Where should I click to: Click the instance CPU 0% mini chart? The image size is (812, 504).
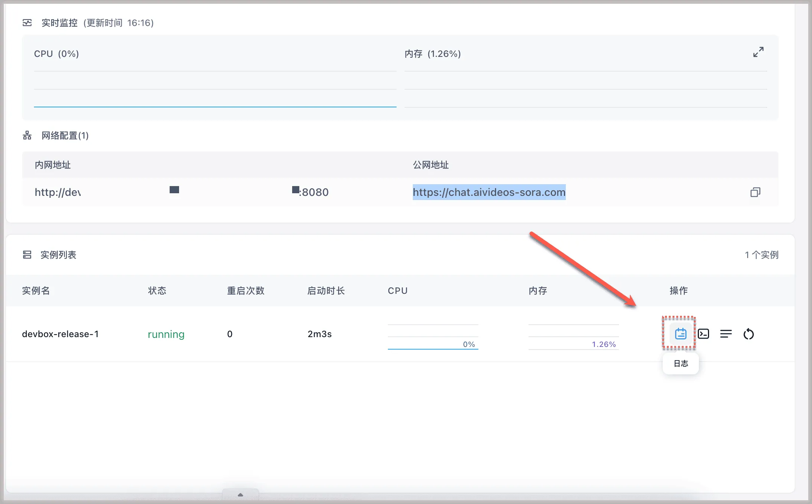coord(433,337)
